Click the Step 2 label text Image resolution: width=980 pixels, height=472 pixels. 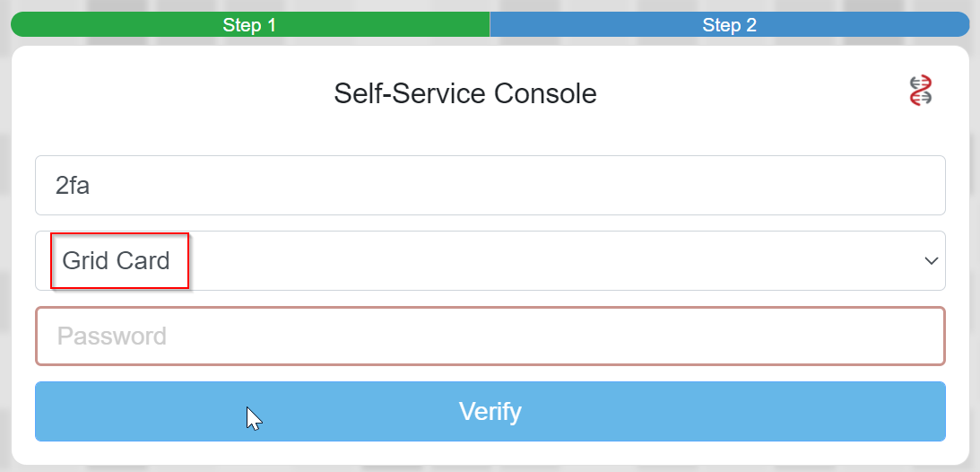pyautogui.click(x=729, y=25)
